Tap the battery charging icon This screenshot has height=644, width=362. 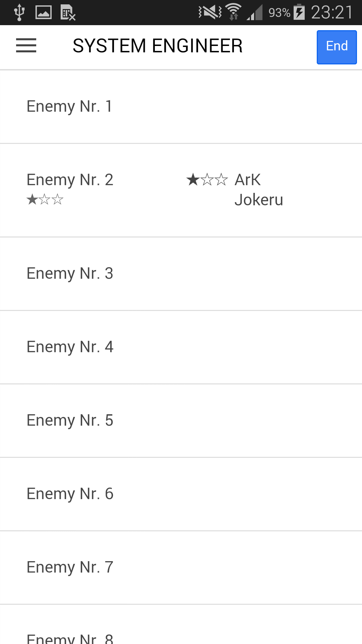299,12
